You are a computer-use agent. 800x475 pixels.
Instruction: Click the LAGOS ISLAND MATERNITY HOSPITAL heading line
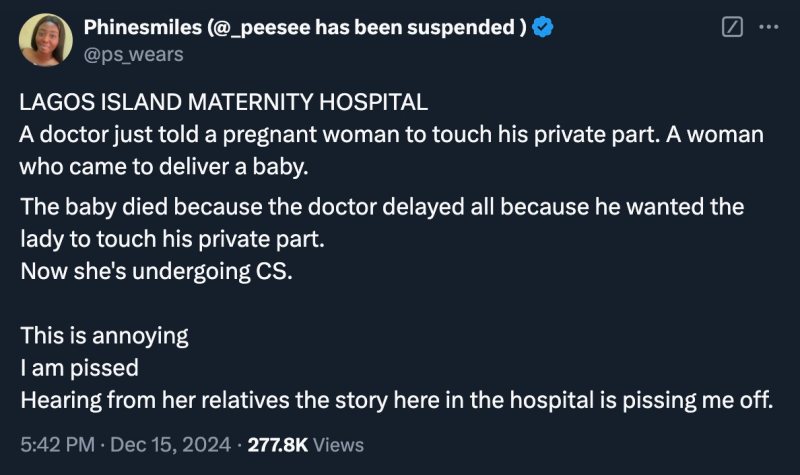coord(224,103)
